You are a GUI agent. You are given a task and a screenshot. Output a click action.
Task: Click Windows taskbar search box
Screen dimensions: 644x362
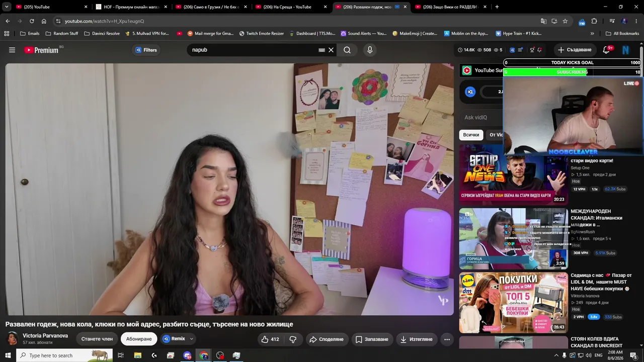[x=64, y=355]
